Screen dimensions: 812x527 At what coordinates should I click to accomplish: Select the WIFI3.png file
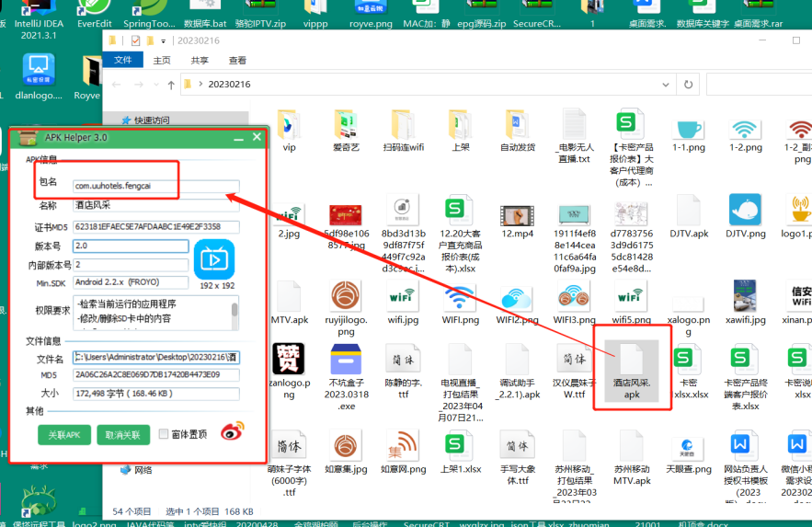tap(575, 304)
